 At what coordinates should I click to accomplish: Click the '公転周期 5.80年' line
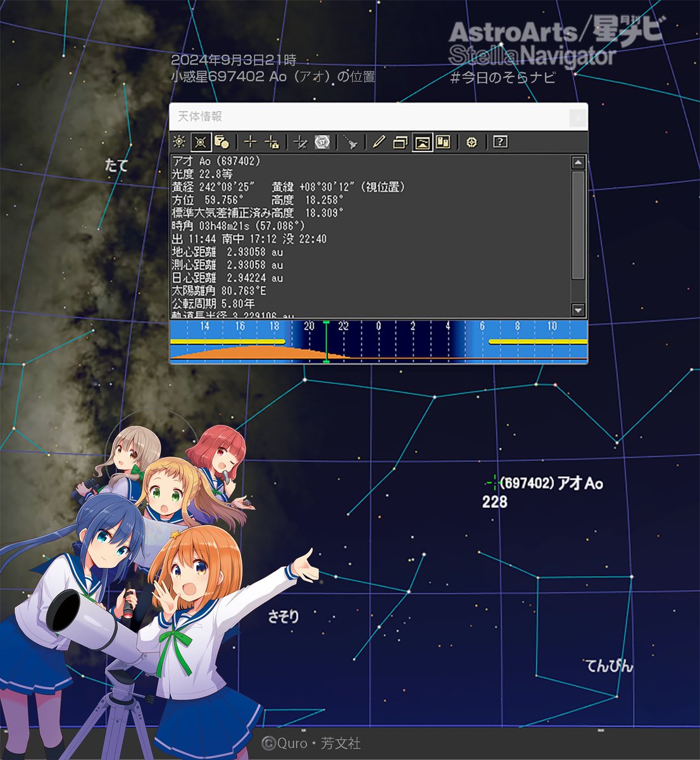(213, 304)
